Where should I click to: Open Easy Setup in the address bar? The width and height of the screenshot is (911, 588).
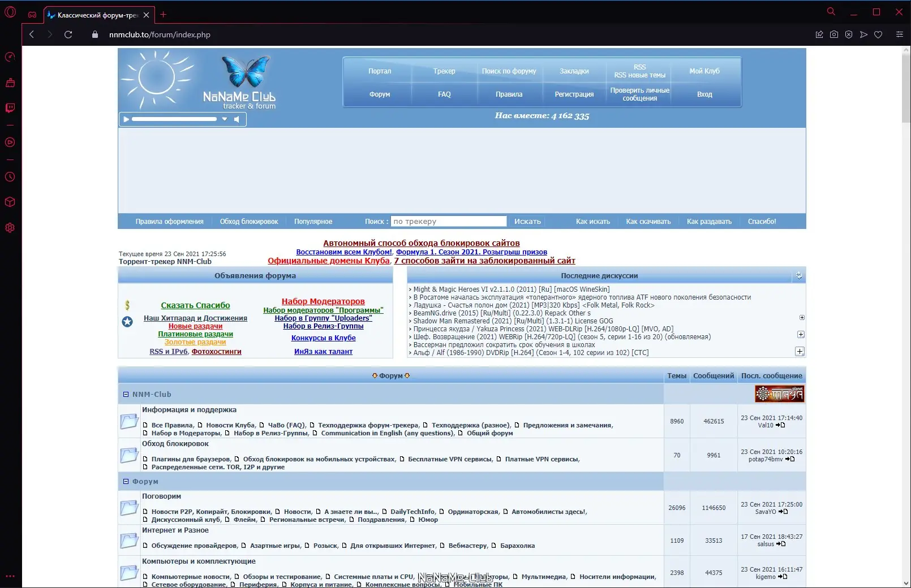click(900, 34)
